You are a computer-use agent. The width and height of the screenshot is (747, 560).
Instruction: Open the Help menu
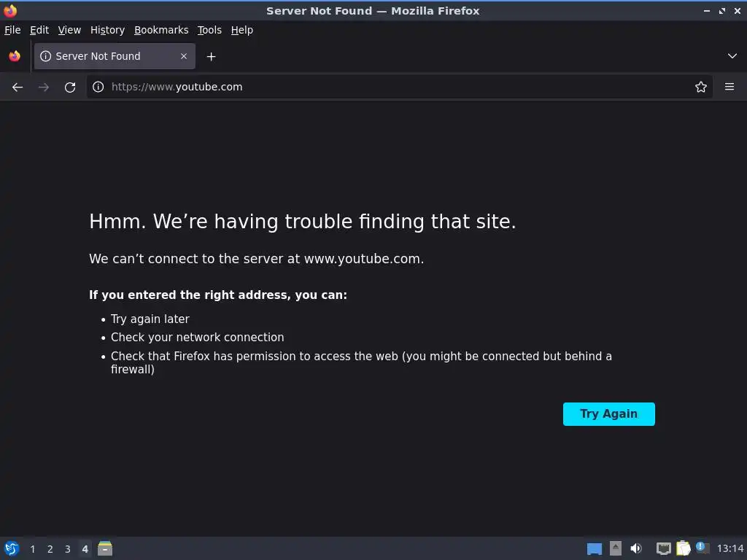[242, 30]
